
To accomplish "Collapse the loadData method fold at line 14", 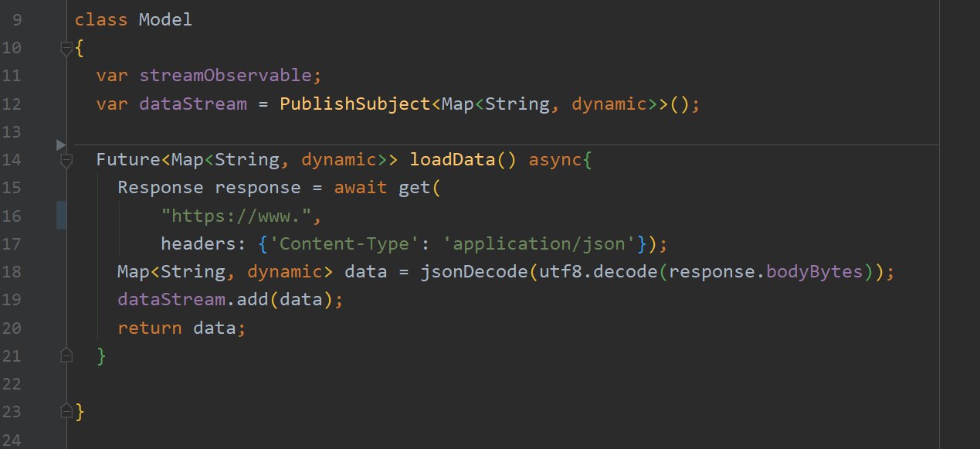I will 66,160.
